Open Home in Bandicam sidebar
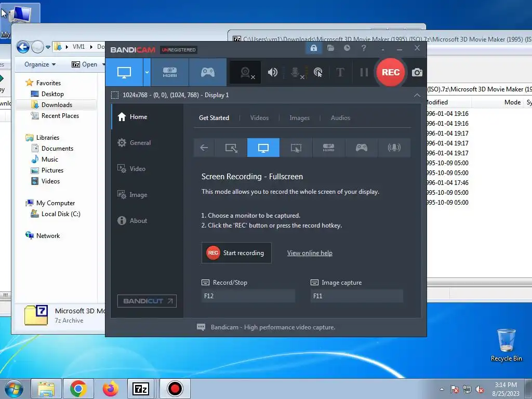This screenshot has height=399, width=532. pos(148,117)
